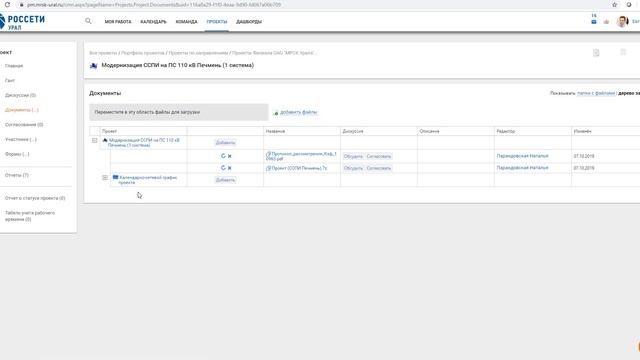Click the Портфель проектов breadcrumb
Image resolution: width=640 pixels, height=360 pixels.
(143, 53)
